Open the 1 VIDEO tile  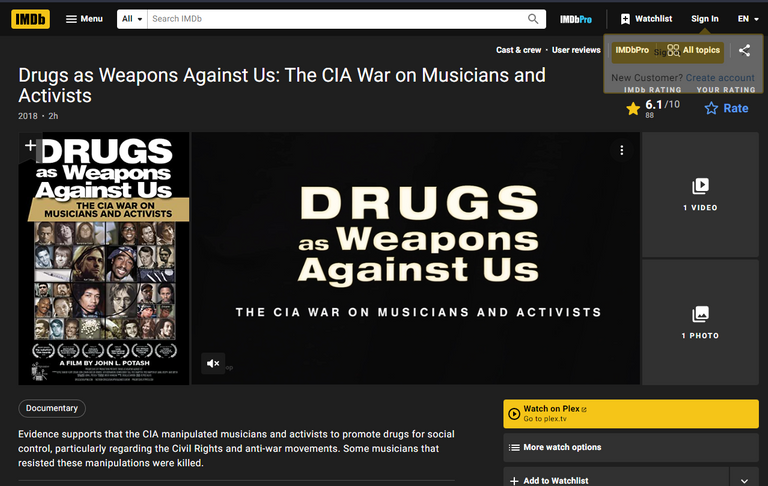tap(700, 194)
